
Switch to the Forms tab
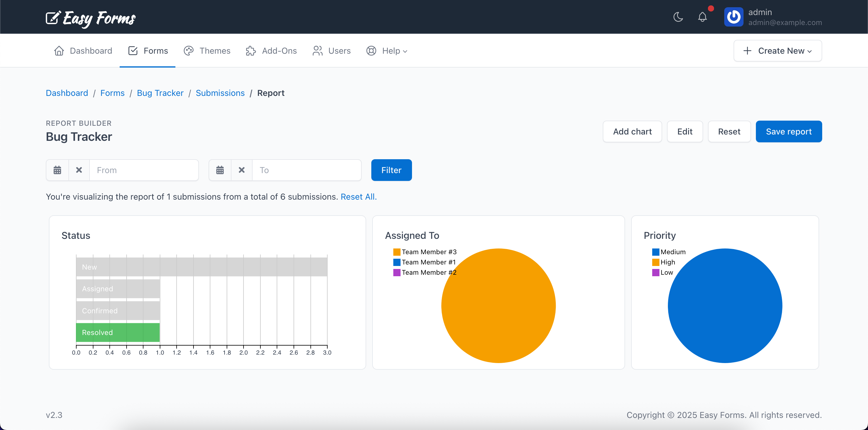pyautogui.click(x=147, y=51)
